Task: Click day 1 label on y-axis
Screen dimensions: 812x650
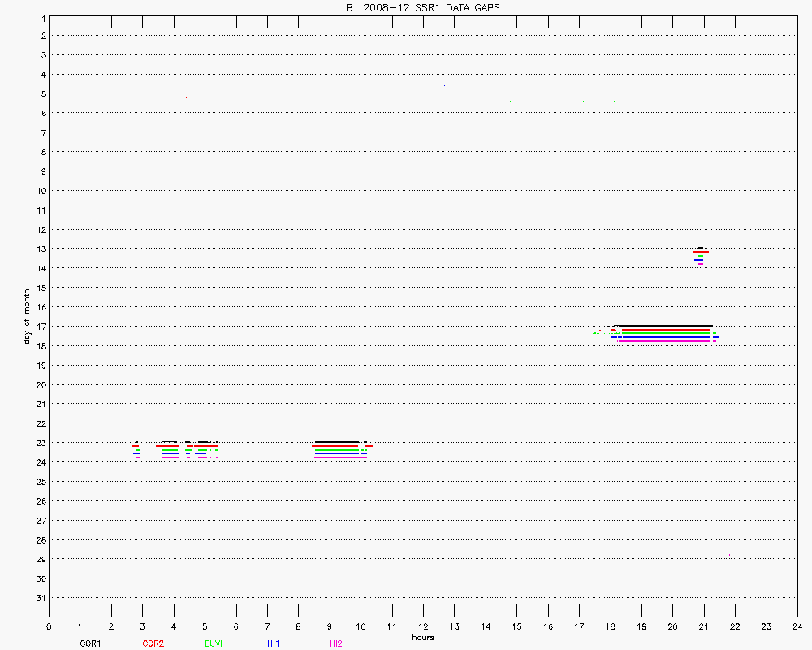Action: [41, 17]
